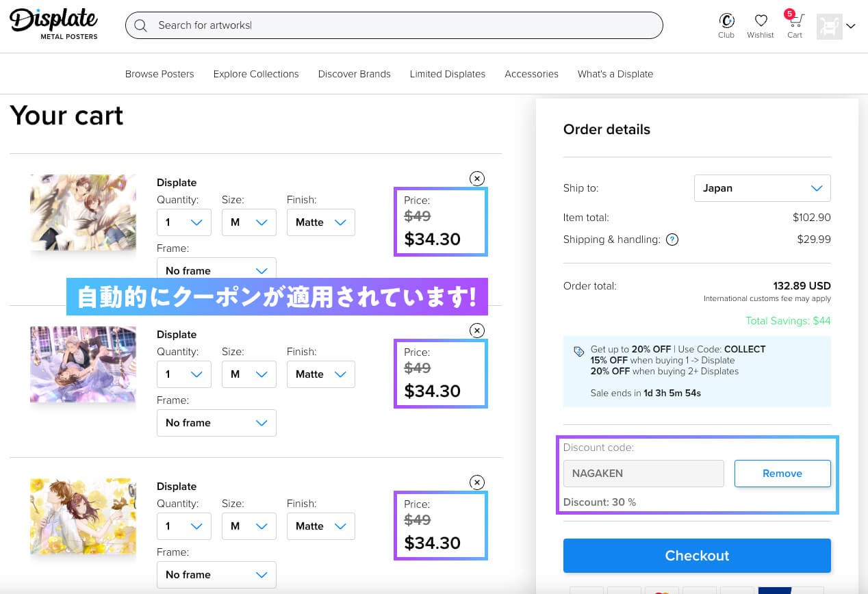Click the Order details heading
This screenshot has width=868, height=594.
click(607, 129)
